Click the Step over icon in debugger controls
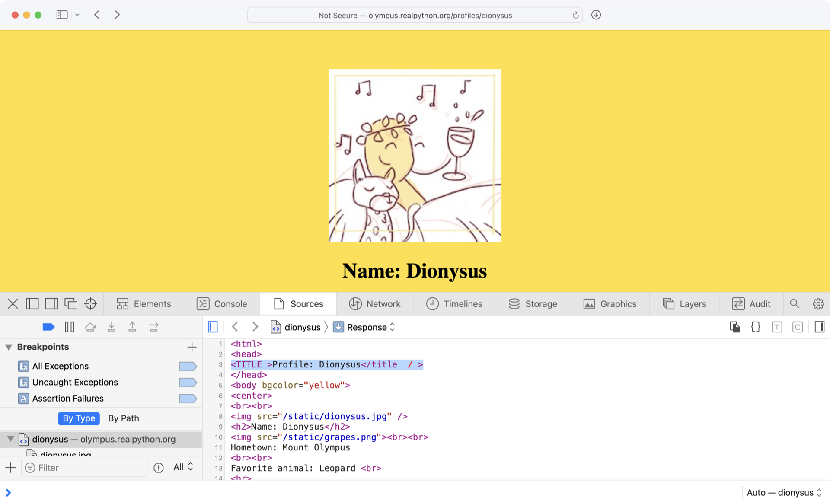The width and height of the screenshot is (830, 504). pos(90,327)
